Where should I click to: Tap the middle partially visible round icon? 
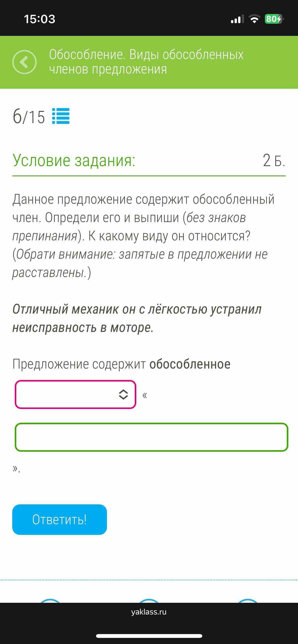pyautogui.click(x=149, y=601)
